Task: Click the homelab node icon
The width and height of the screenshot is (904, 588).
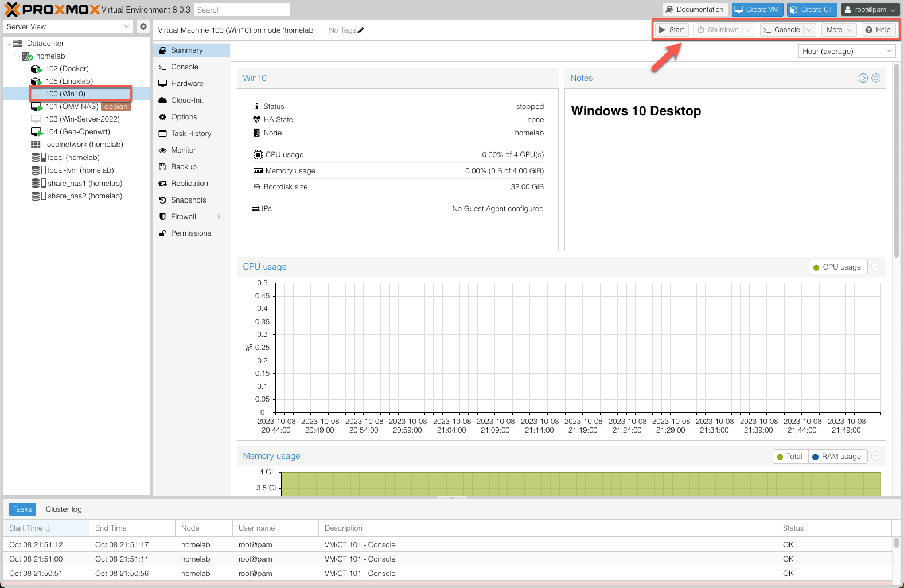Action: 27,56
